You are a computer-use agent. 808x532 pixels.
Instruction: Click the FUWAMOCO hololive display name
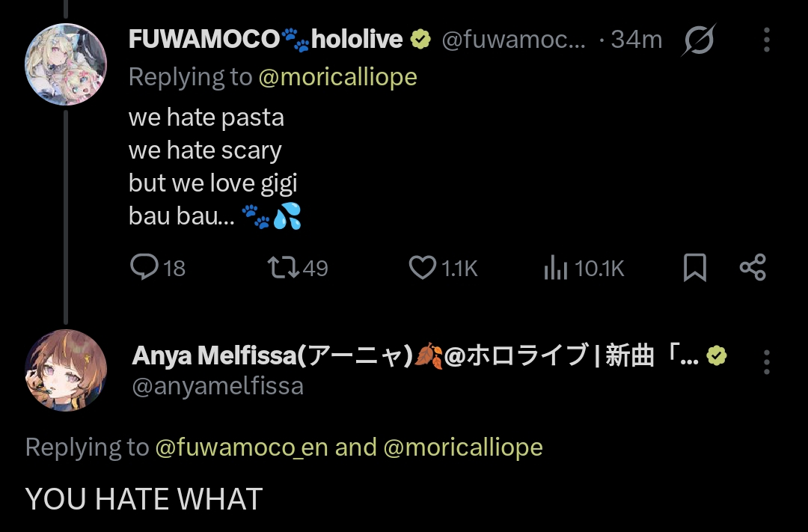click(266, 39)
